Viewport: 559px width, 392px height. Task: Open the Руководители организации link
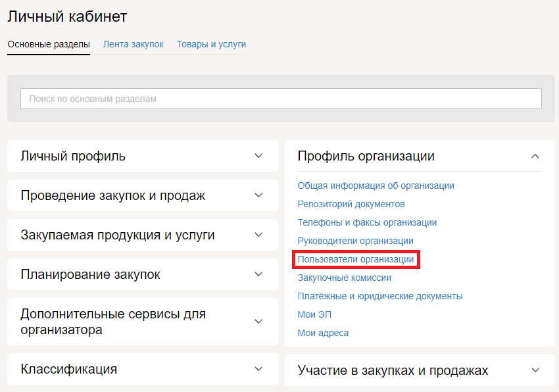point(355,241)
